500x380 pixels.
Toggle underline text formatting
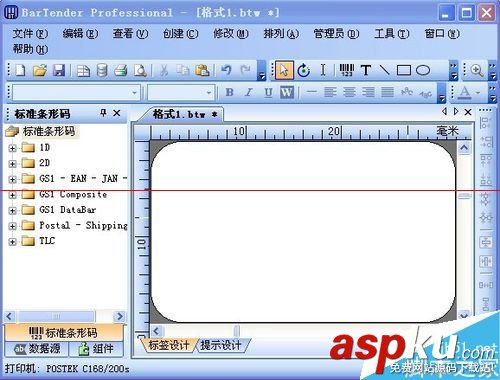point(268,92)
